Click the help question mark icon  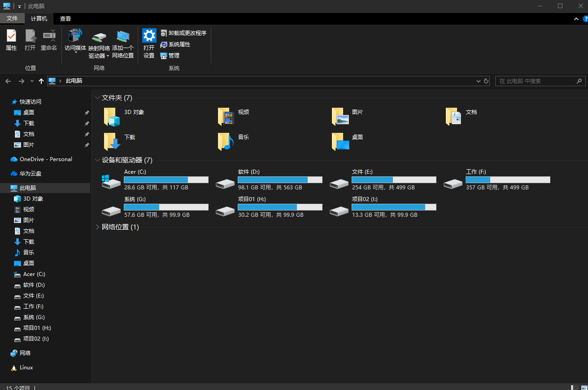pos(585,19)
